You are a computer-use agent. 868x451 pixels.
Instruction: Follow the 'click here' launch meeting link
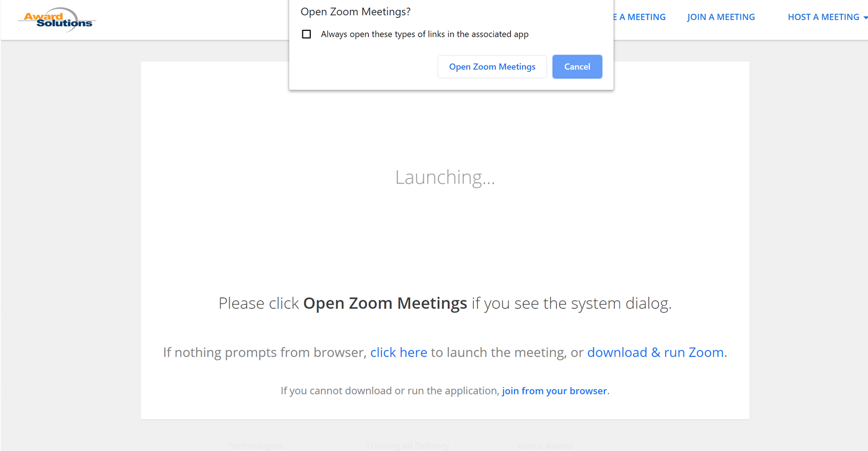click(398, 352)
